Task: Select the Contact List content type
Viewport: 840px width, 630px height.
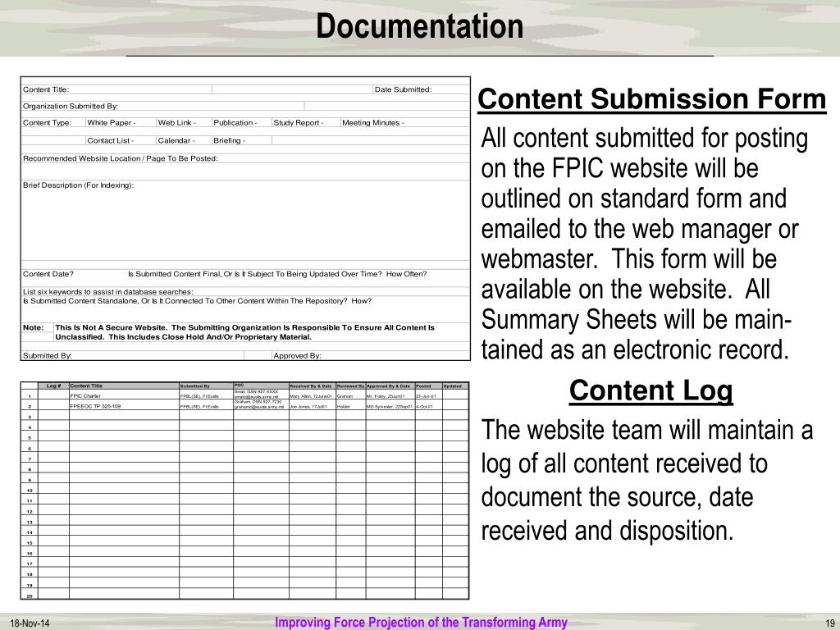Action: 111,140
